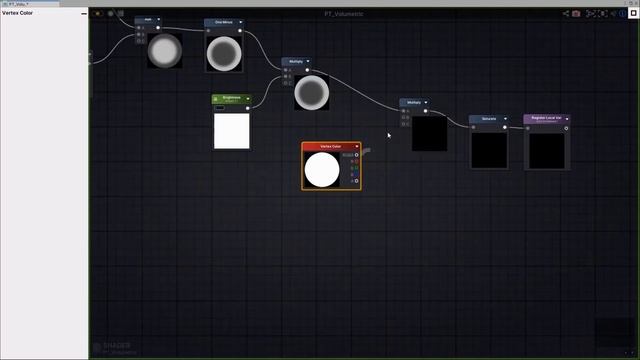The image size is (640, 360).
Task: Collapse preview arrow on Vertex Color node
Action: click(x=357, y=146)
